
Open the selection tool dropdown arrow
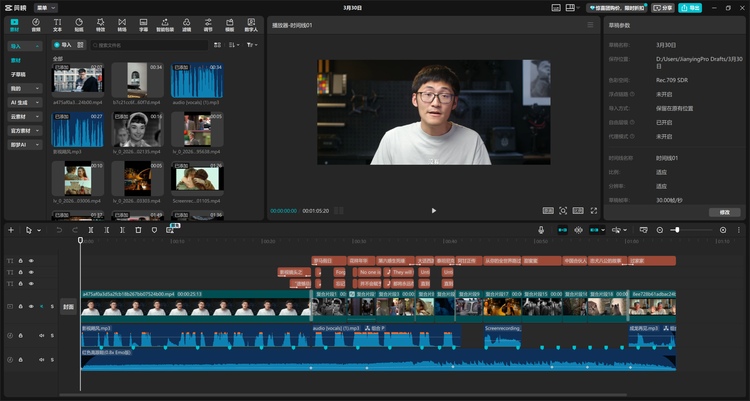tap(39, 230)
